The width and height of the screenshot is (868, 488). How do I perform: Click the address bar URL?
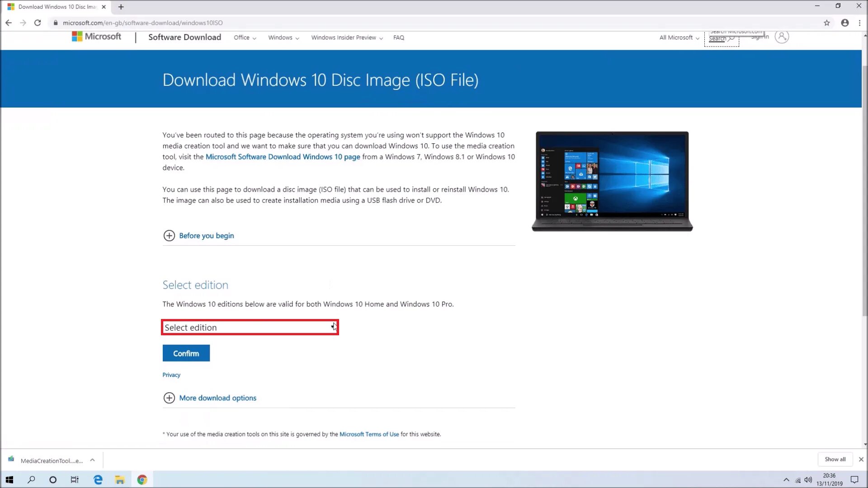pyautogui.click(x=142, y=23)
